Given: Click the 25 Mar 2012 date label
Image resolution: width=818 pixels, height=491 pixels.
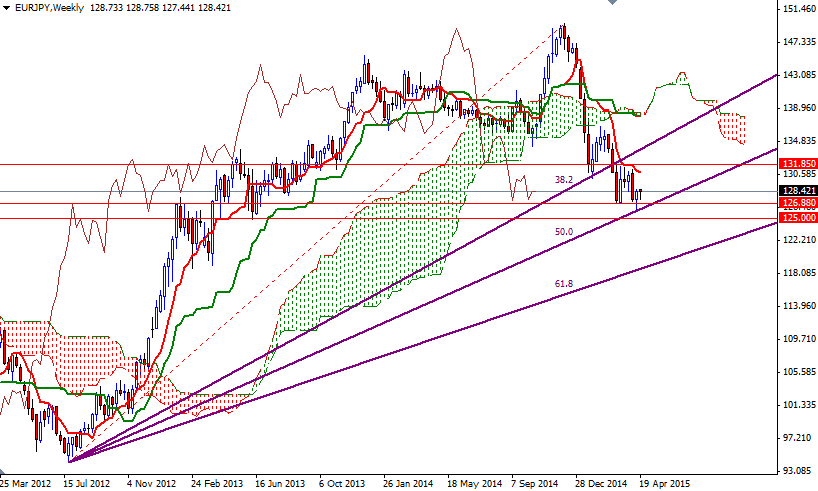Looking at the screenshot, I should 26,484.
